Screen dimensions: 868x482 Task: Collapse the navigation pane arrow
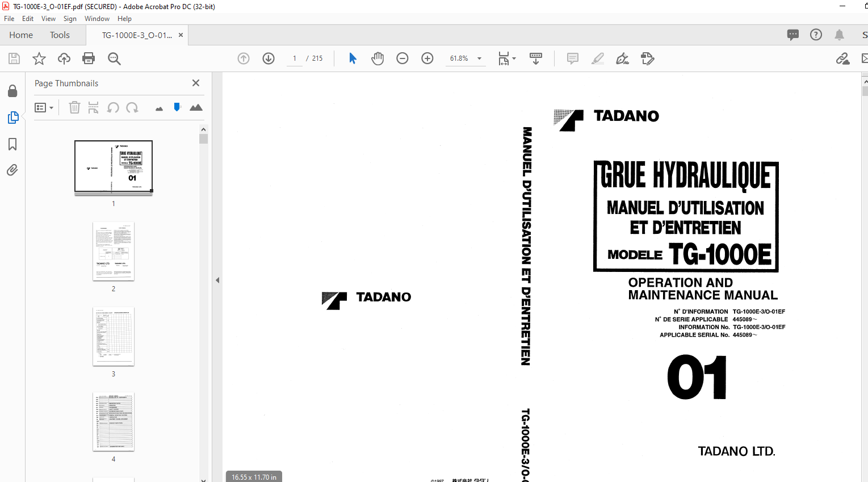(x=217, y=280)
